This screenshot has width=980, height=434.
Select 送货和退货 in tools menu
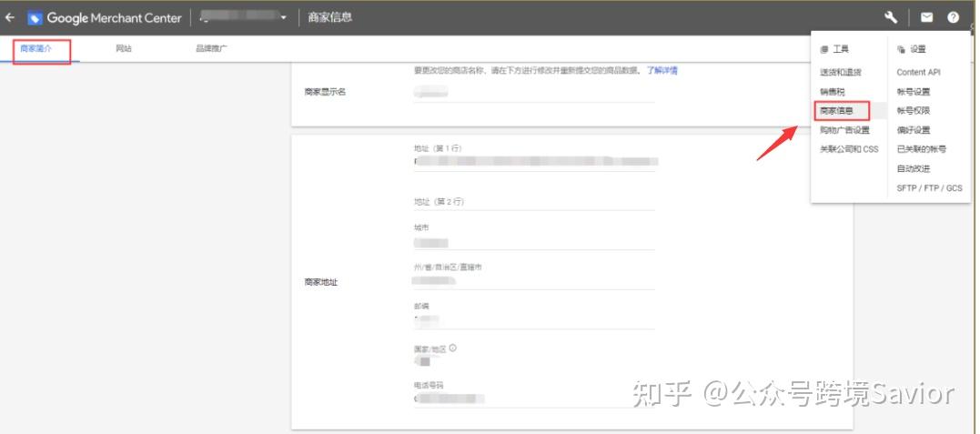(x=841, y=73)
